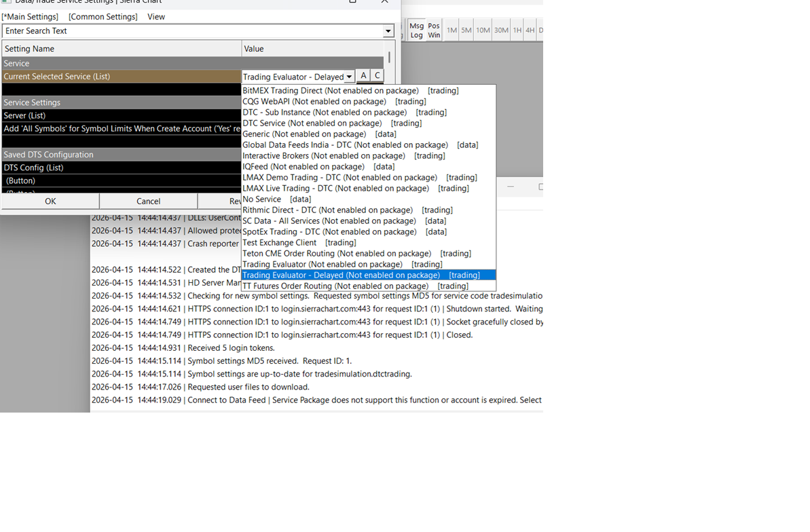The width and height of the screenshot is (810, 532).
Task: Choose No Service option
Action: (x=368, y=199)
